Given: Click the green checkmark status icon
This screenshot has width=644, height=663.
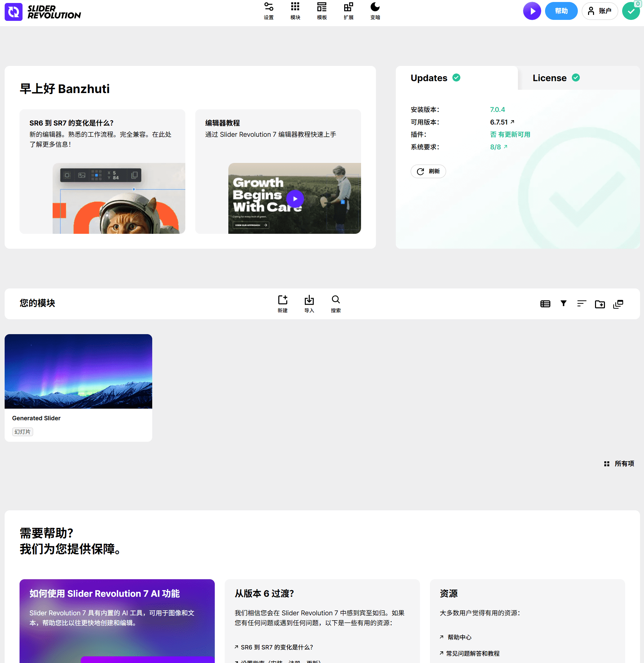Looking at the screenshot, I should [x=631, y=11].
